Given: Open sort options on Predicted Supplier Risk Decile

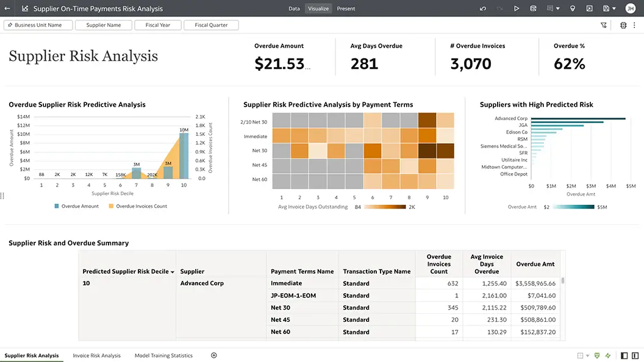Looking at the screenshot, I should [x=173, y=271].
